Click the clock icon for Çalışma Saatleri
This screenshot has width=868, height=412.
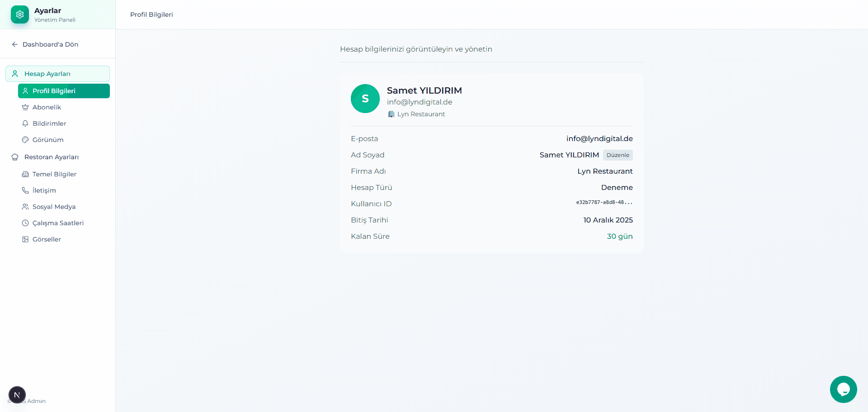[25, 223]
